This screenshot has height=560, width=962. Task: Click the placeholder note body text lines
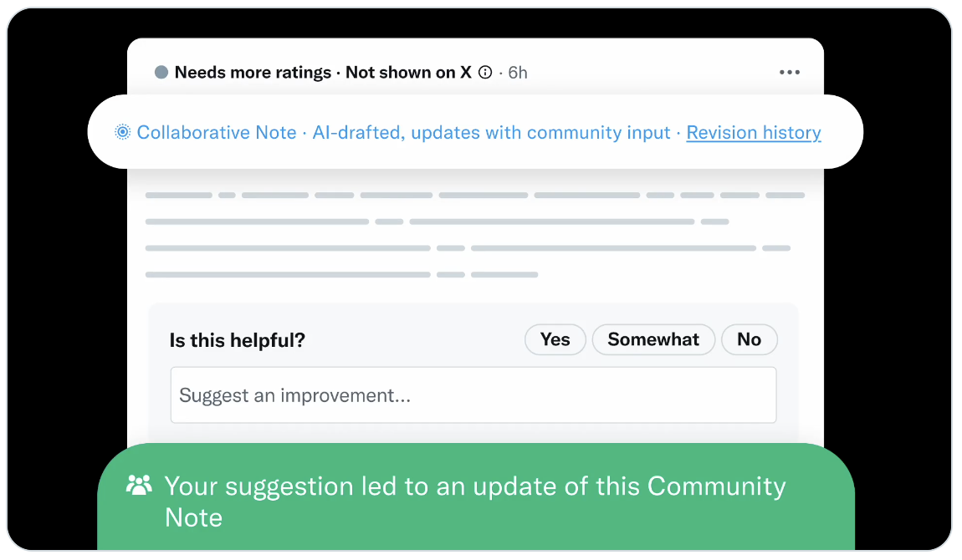tap(475, 235)
